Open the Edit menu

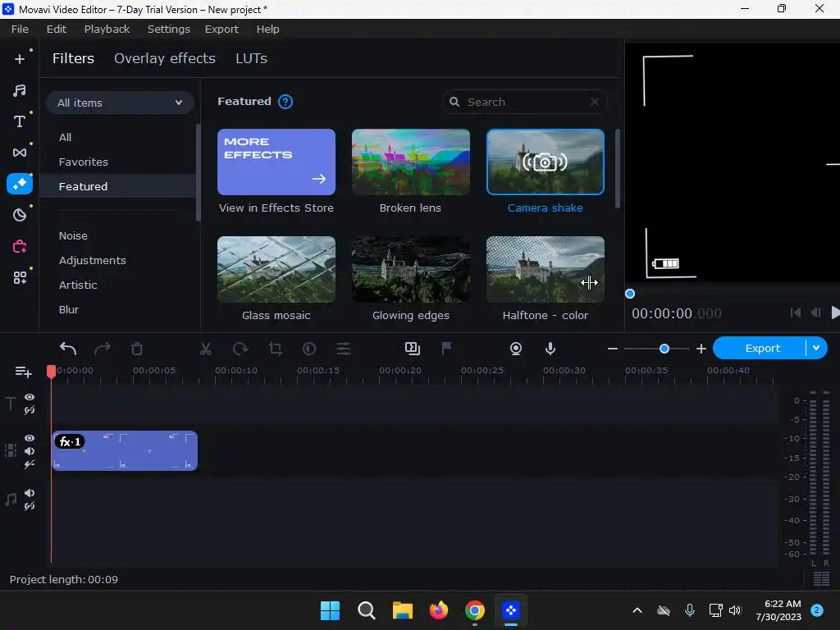pyautogui.click(x=57, y=29)
